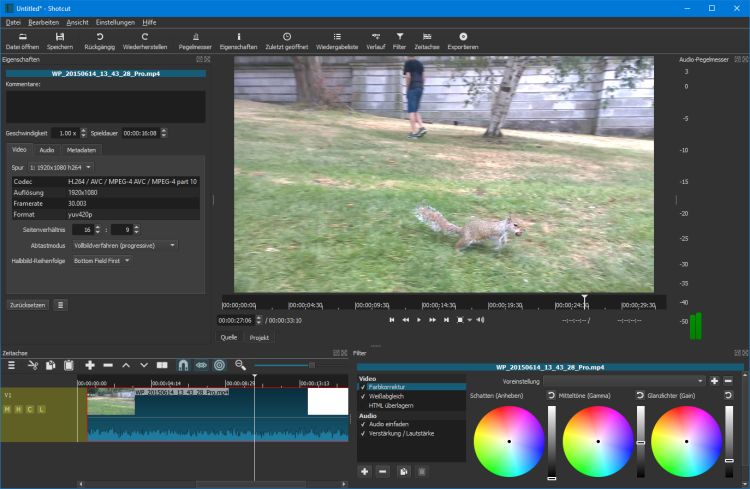Click the split clip icon in timeline
The image size is (750, 489).
click(163, 365)
